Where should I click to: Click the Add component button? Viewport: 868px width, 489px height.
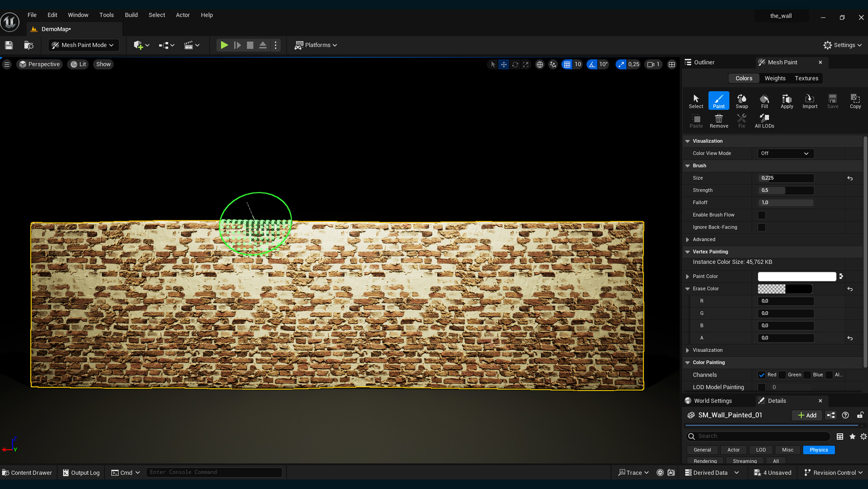click(x=807, y=415)
